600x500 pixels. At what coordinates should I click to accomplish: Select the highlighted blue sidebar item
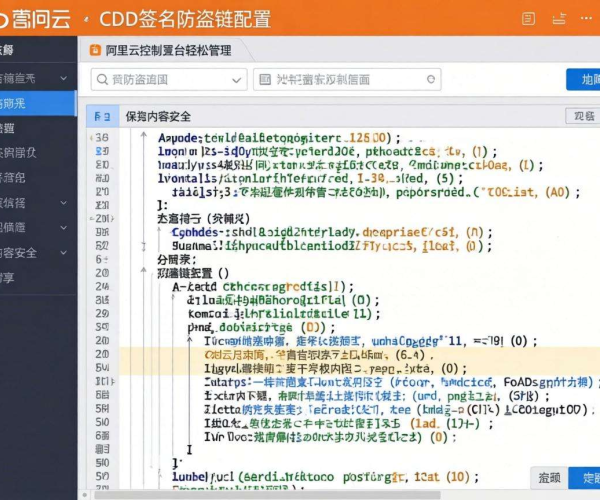click(38, 103)
